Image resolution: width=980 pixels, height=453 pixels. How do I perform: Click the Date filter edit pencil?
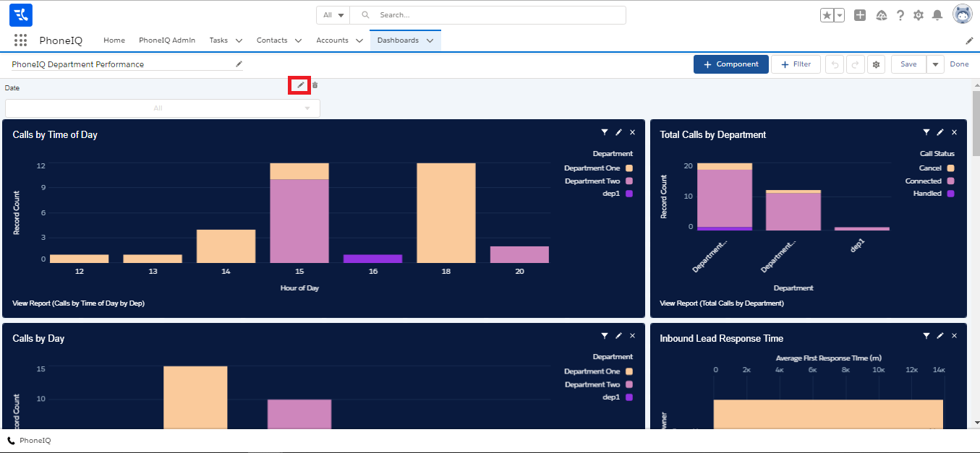click(x=300, y=85)
